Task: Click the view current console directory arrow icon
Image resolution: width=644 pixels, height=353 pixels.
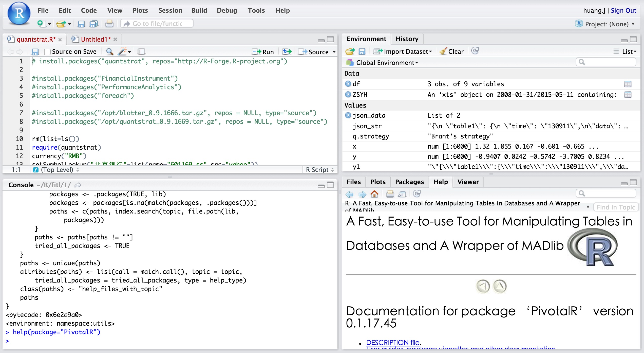Action: tap(78, 185)
